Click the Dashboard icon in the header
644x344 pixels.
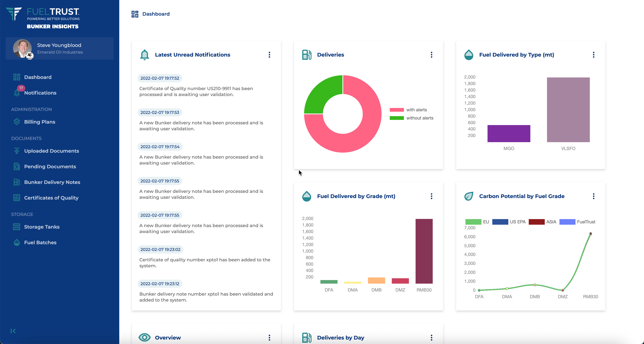135,14
